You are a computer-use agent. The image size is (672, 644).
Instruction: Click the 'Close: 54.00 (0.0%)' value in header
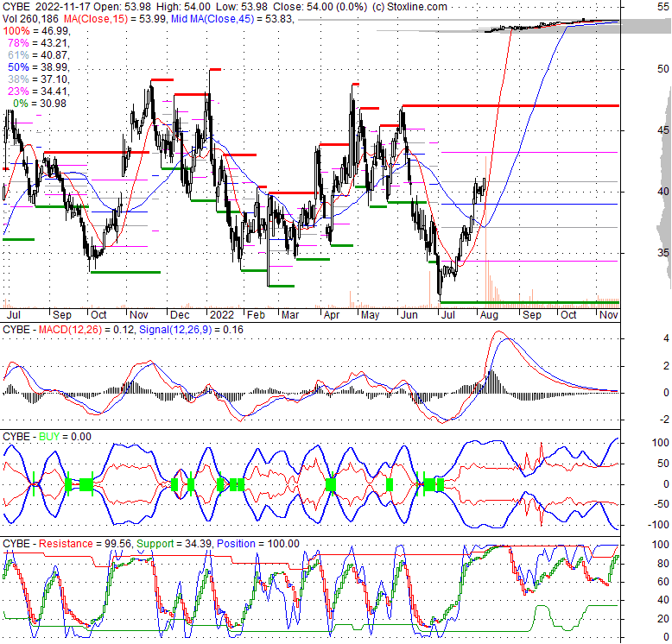[320, 7]
